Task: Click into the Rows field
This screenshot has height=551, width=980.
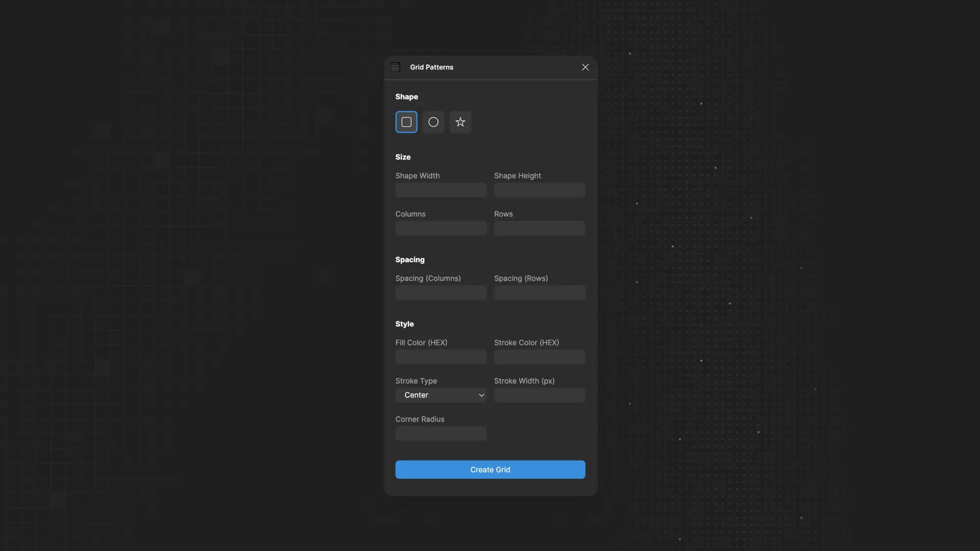Action: point(540,229)
